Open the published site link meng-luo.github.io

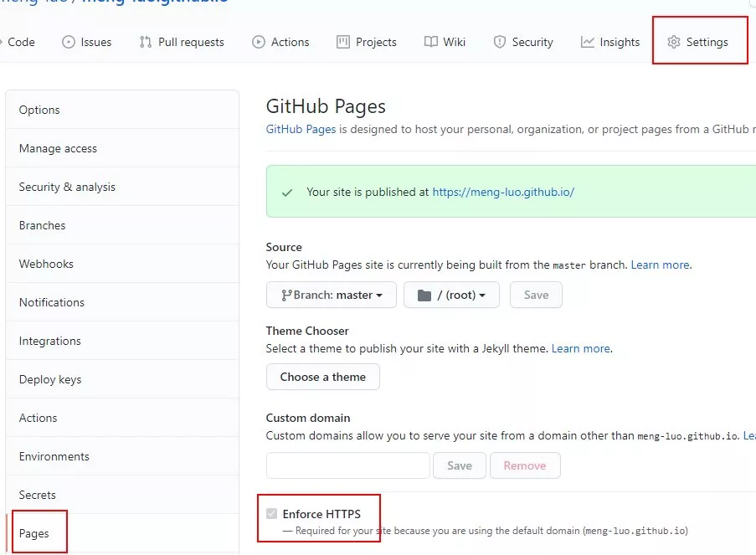coord(503,192)
